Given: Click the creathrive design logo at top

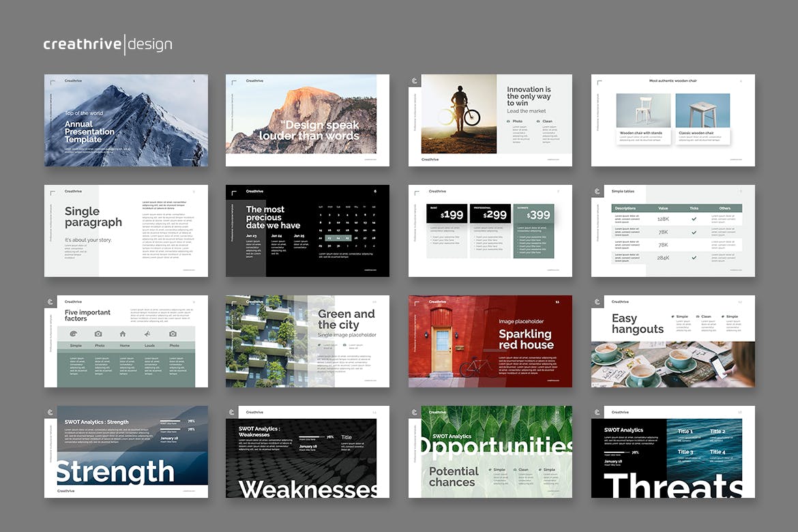Looking at the screenshot, I should coord(108,44).
